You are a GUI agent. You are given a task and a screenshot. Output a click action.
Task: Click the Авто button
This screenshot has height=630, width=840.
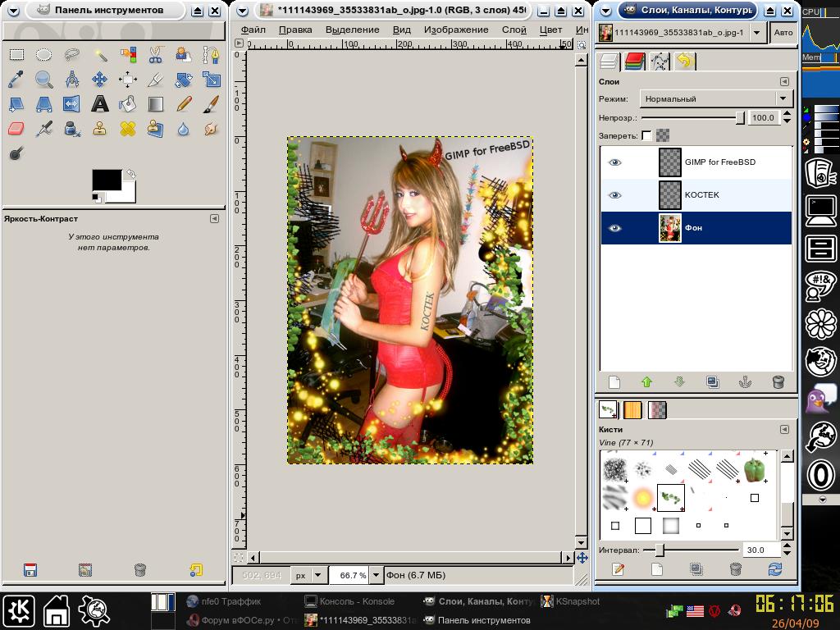(x=783, y=33)
